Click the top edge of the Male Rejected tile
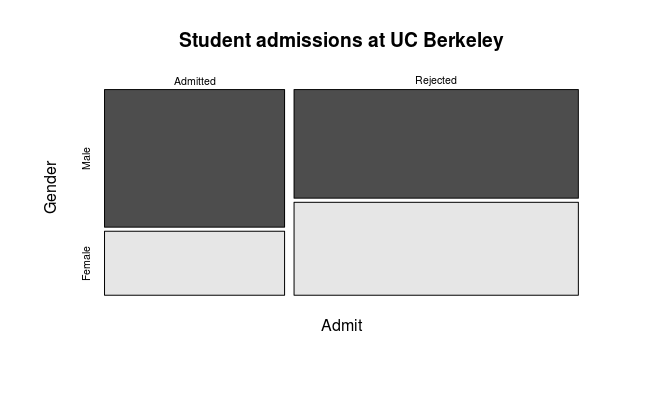645x394 pixels. [x=436, y=89]
